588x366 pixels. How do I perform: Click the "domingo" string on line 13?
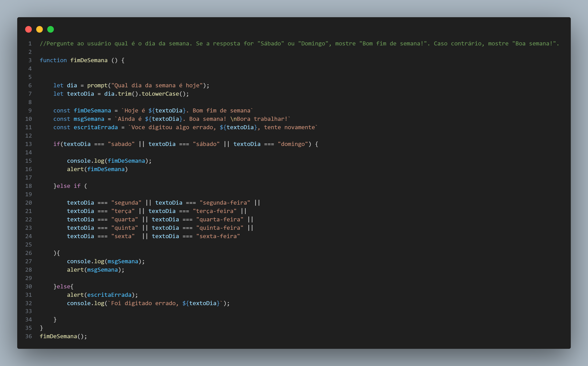pos(293,144)
